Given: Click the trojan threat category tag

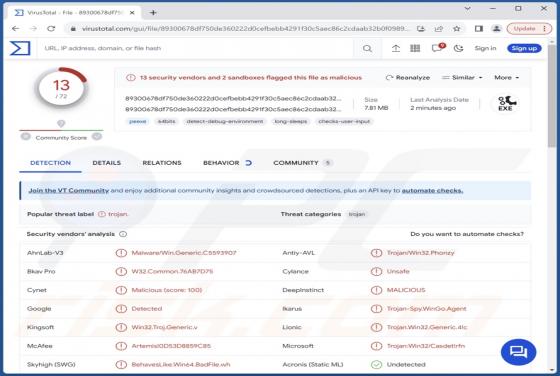Looking at the screenshot, I should pyautogui.click(x=356, y=214).
